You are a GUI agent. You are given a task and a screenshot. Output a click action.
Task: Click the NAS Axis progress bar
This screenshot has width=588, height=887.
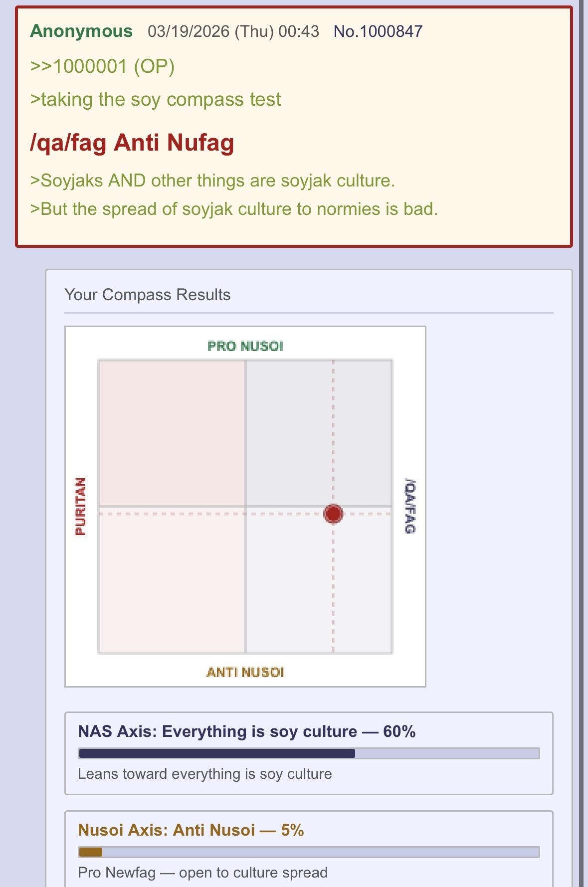click(309, 753)
